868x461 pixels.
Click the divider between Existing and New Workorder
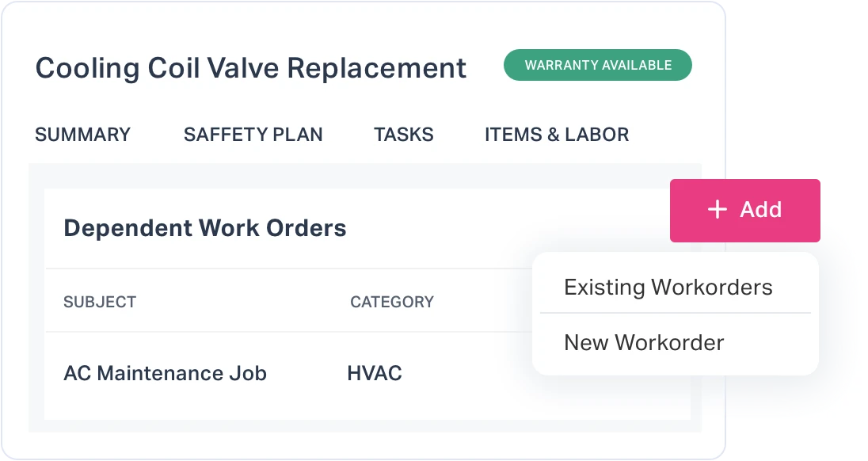click(x=676, y=314)
